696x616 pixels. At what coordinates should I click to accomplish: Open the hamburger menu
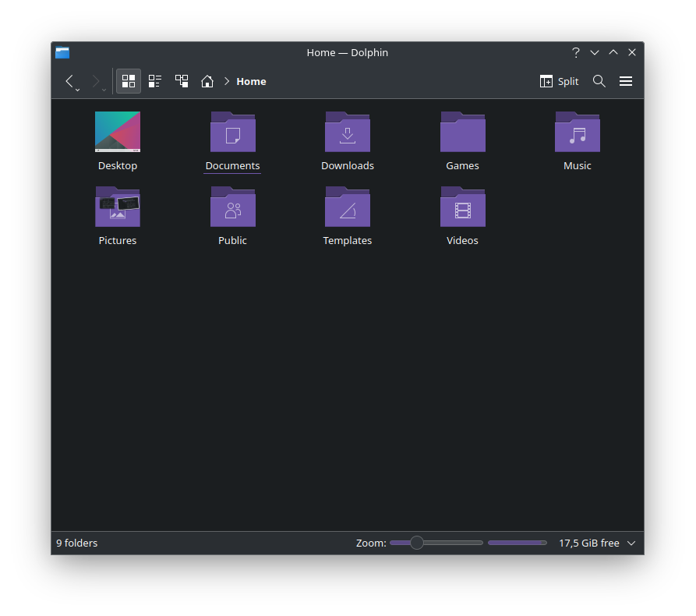coord(626,81)
